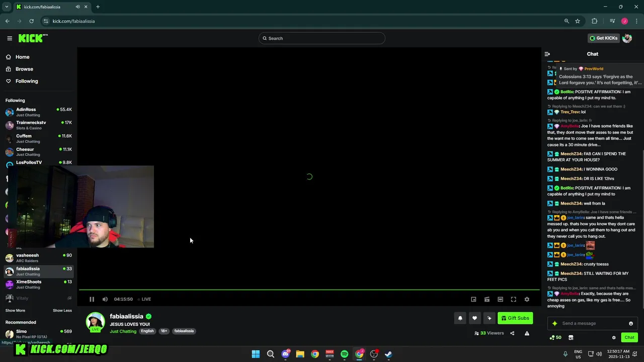Open the clip creation icon
Screen dimensions: 644x362
tap(487, 299)
